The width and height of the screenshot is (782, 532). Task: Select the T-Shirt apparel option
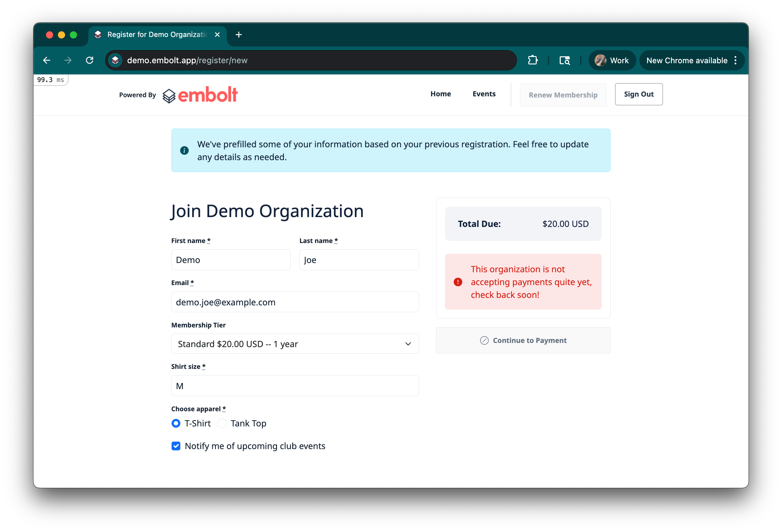click(176, 423)
